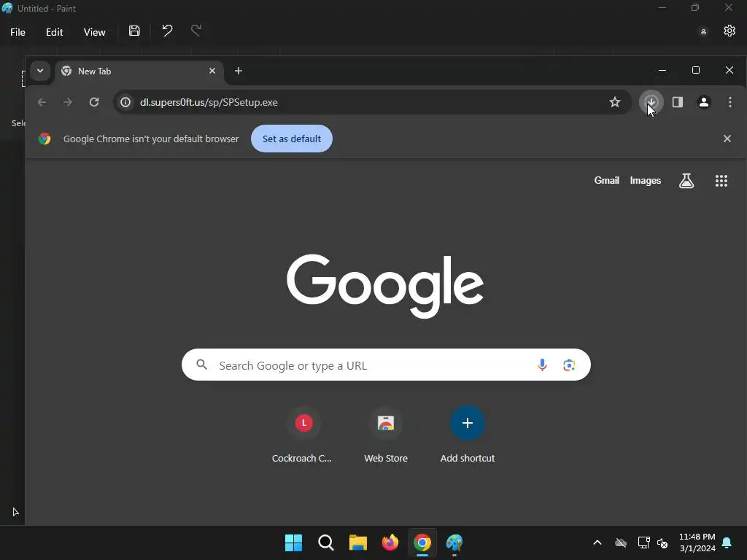Open Chrome side panel icon
The image size is (747, 560).
tap(678, 102)
